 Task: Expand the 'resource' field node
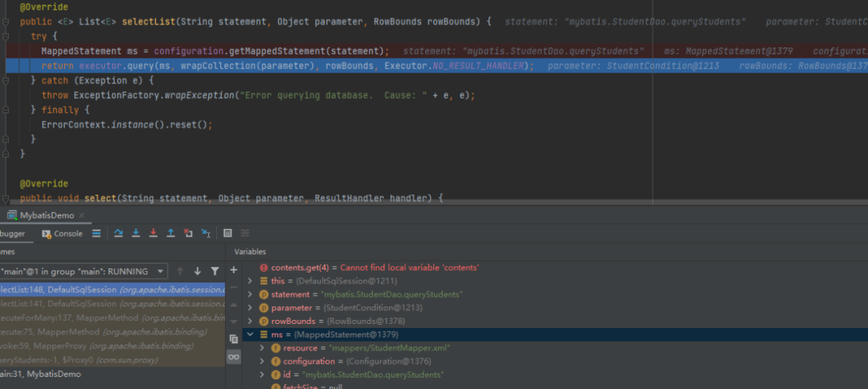[262, 348]
